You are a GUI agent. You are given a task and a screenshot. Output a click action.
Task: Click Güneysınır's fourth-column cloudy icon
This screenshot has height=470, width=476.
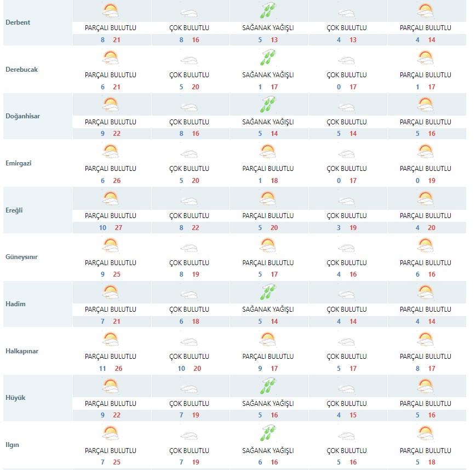tap(347, 248)
